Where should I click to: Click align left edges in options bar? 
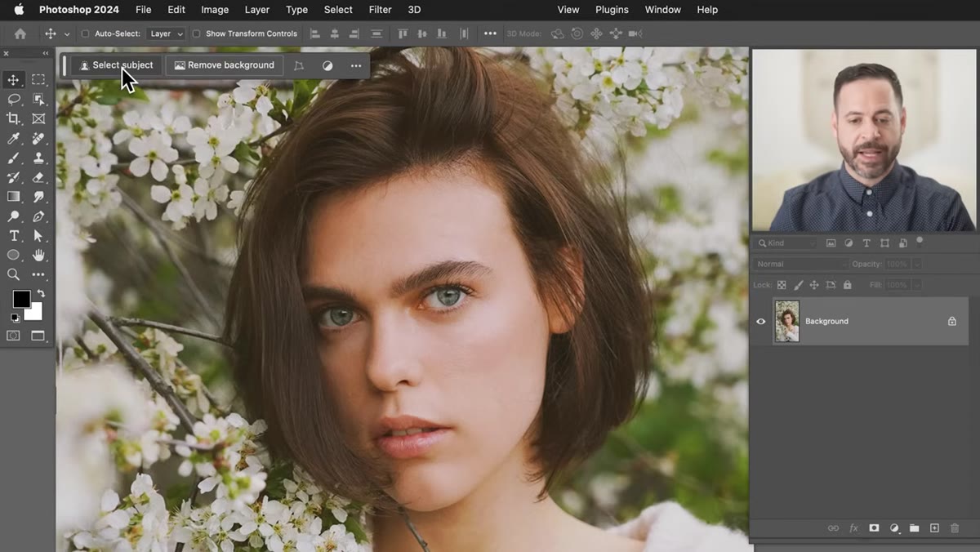click(x=315, y=34)
